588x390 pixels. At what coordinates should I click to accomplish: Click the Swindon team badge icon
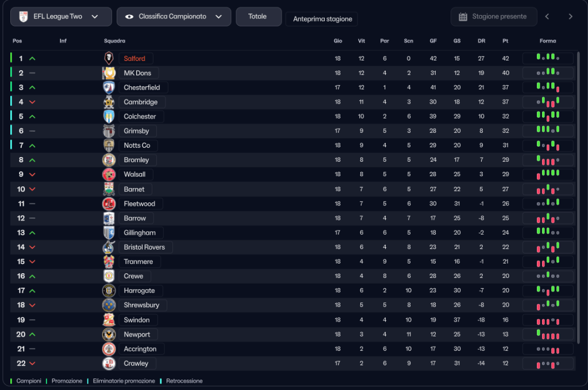109,320
